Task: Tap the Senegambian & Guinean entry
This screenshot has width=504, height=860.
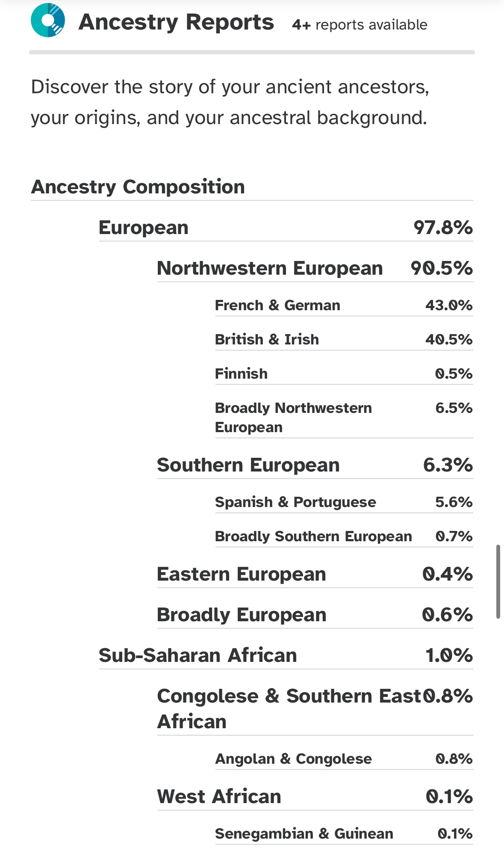Action: [344, 834]
